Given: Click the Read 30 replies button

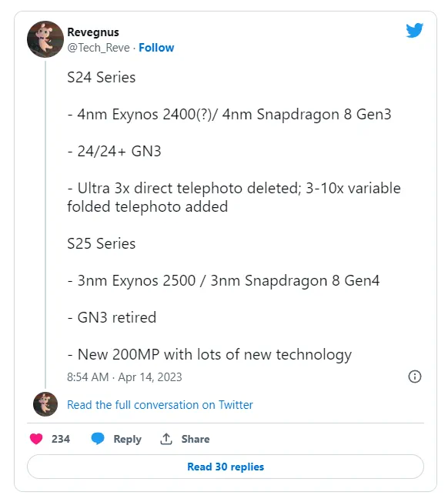Looking at the screenshot, I should tap(226, 467).
